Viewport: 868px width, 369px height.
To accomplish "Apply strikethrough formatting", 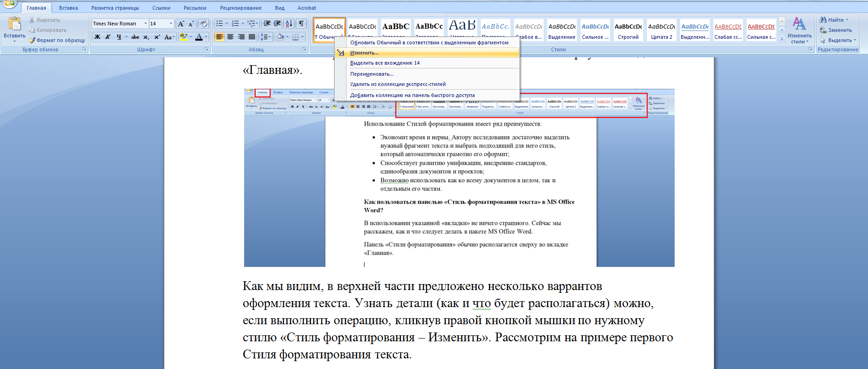I will (x=135, y=37).
